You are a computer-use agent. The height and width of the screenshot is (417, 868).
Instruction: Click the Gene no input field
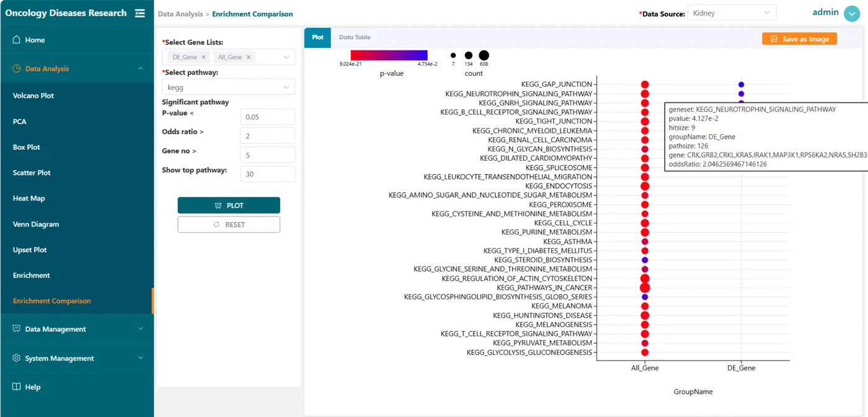pos(268,155)
